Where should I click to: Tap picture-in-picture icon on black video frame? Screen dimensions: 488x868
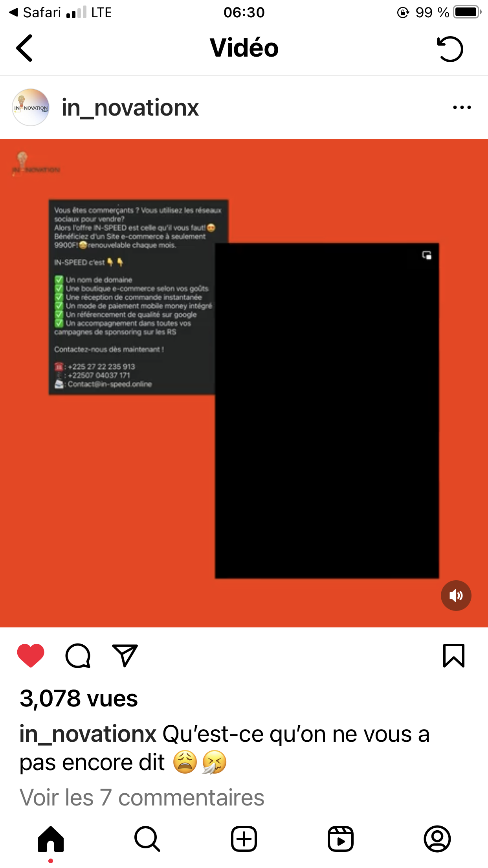[427, 255]
